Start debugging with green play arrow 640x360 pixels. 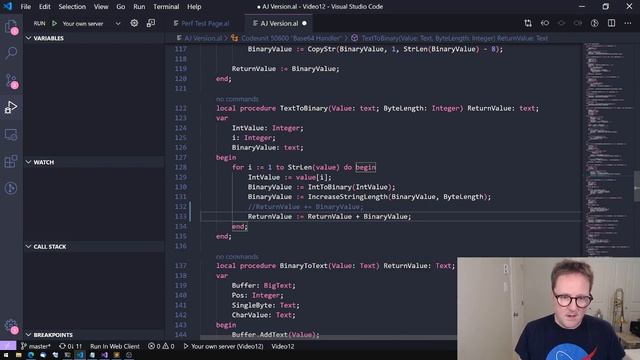tap(54, 24)
